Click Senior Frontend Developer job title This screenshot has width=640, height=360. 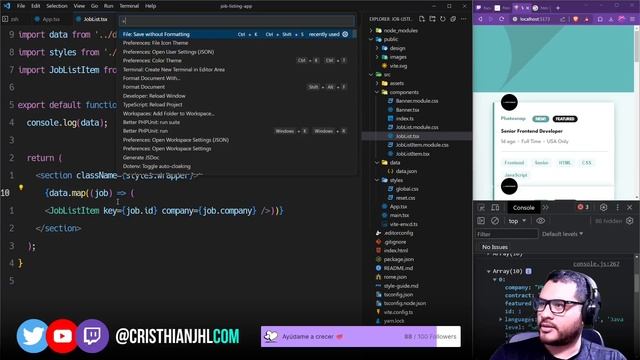[x=531, y=131]
